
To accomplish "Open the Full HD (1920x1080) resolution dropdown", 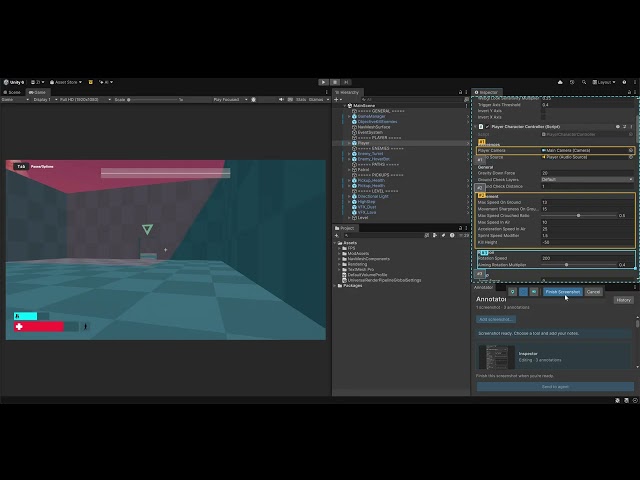I will (x=85, y=100).
